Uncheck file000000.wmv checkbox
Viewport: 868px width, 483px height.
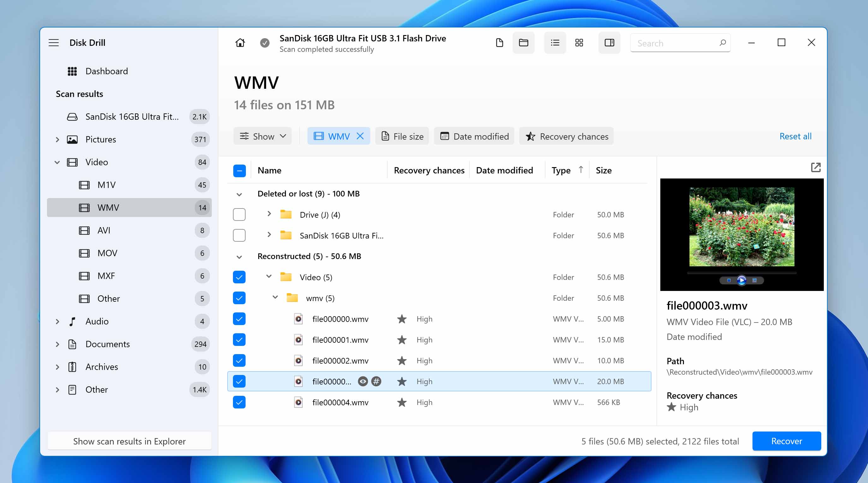[239, 319]
